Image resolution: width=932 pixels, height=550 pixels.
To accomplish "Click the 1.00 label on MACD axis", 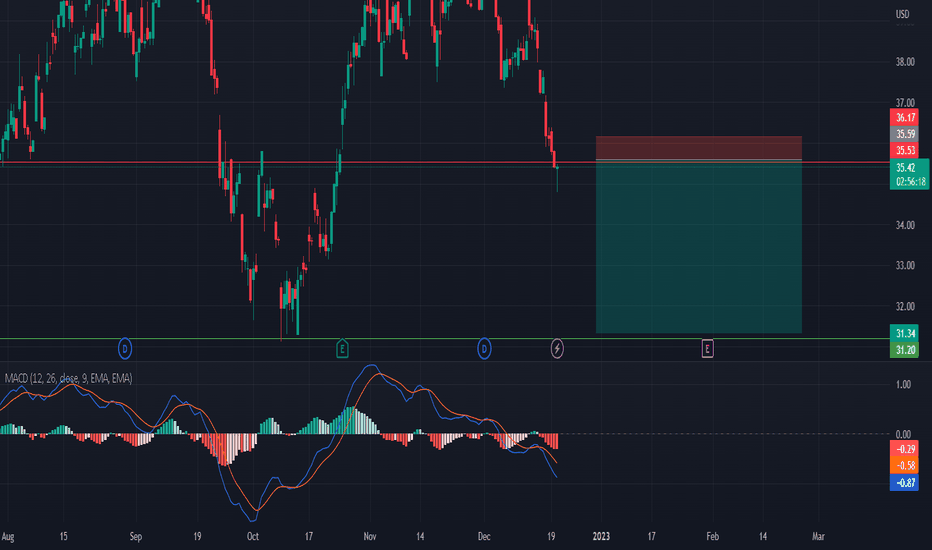I will 903,385.
